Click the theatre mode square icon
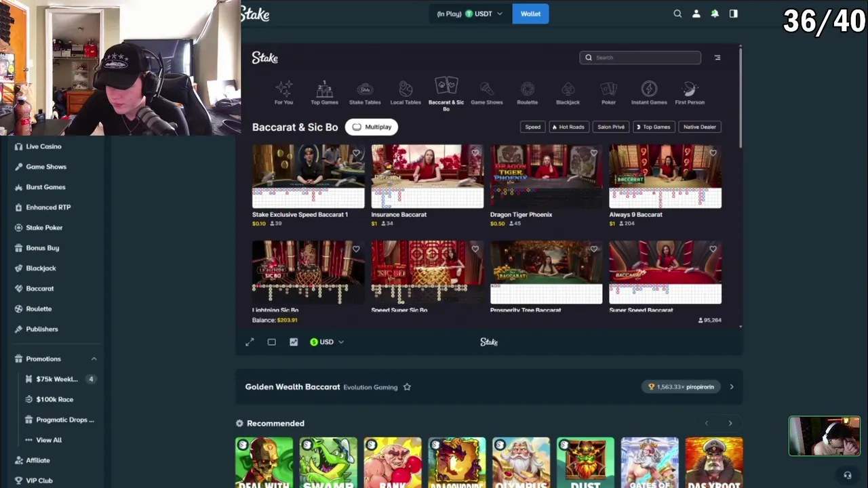This screenshot has height=488, width=868. point(271,342)
